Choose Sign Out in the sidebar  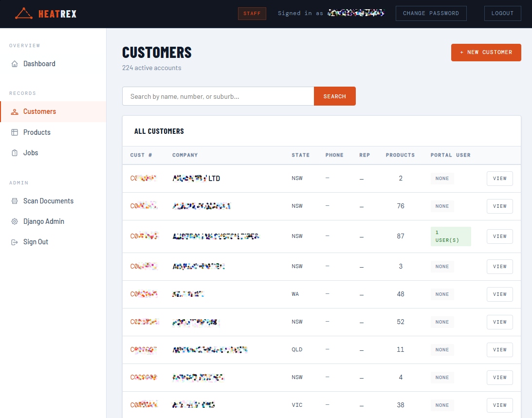click(53, 242)
